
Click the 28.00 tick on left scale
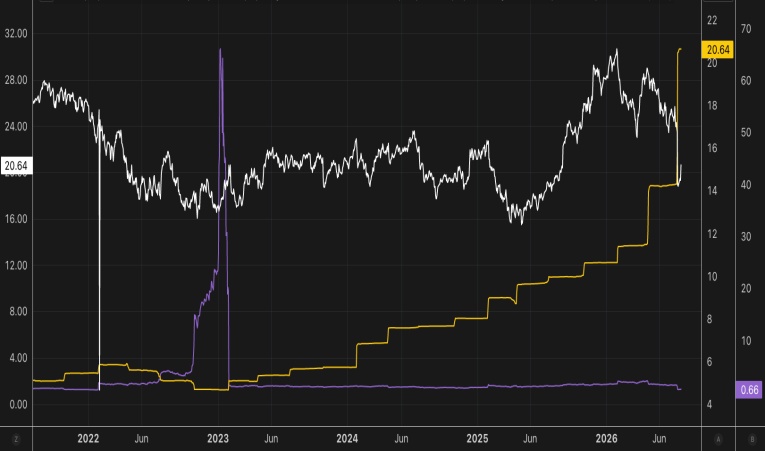coord(16,80)
